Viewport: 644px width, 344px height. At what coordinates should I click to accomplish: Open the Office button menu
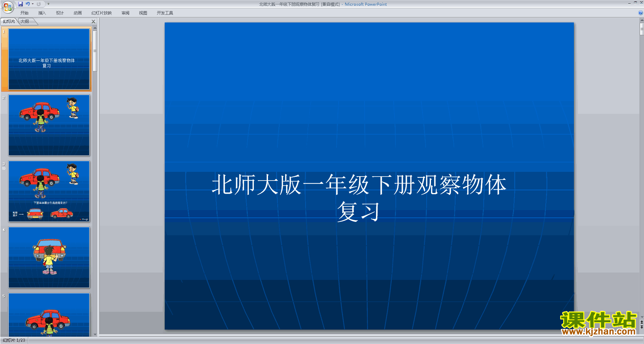(7, 7)
